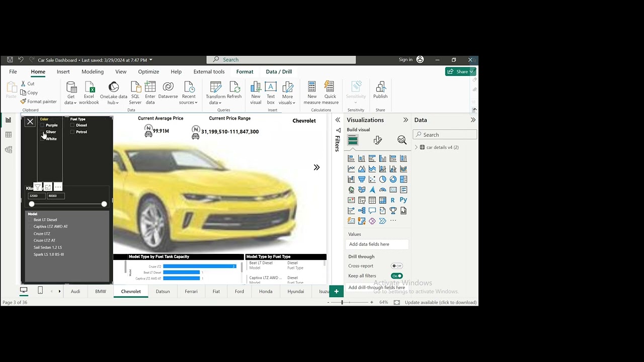Select the Donut chart visual
The height and width of the screenshot is (362, 644).
pyautogui.click(x=393, y=179)
